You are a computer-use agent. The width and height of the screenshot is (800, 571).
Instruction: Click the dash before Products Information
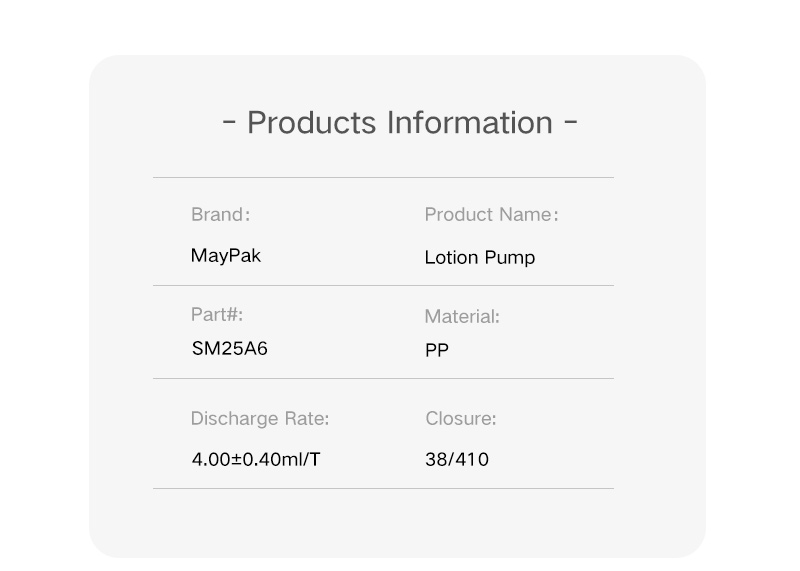click(x=229, y=122)
